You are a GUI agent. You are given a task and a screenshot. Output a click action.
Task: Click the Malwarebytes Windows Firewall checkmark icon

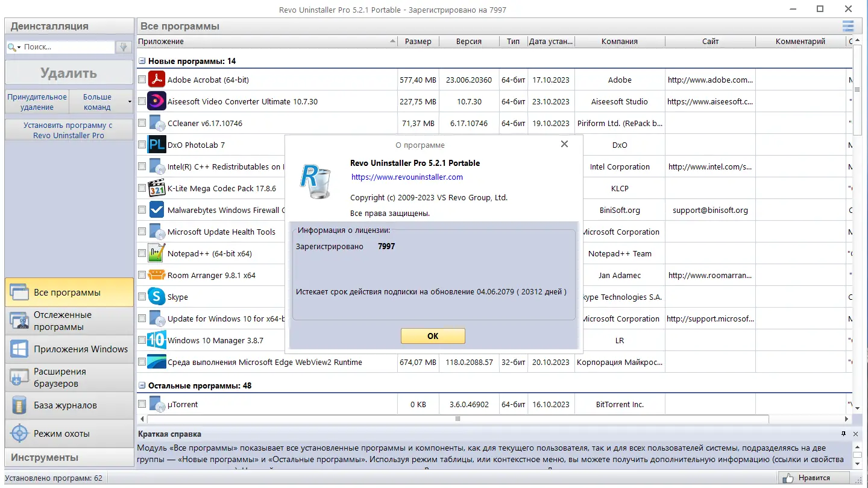tap(157, 210)
